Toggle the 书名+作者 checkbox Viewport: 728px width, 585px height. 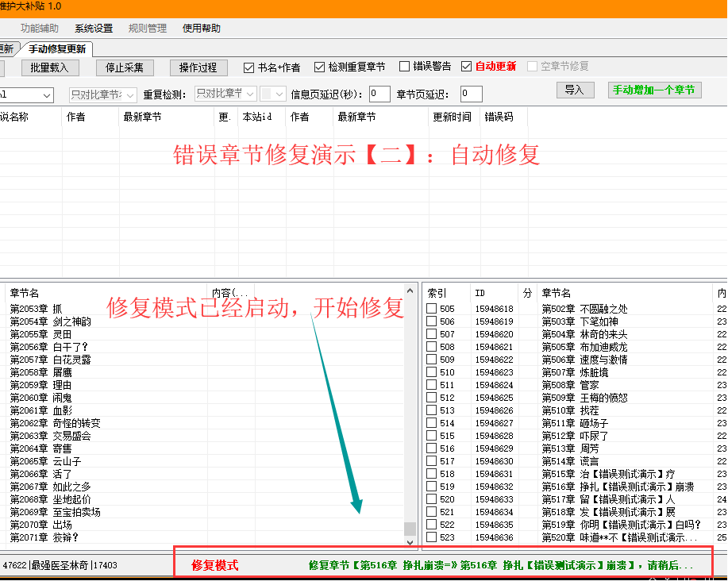click(x=249, y=67)
